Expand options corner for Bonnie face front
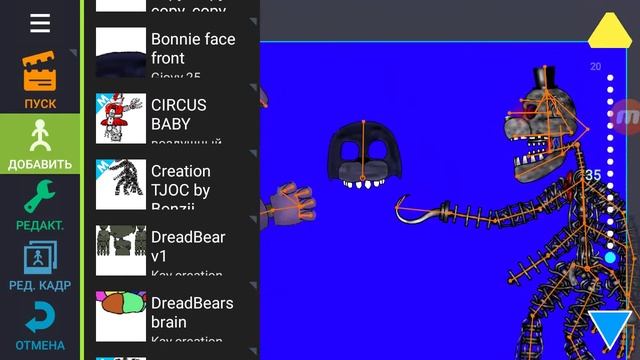 pos(254,21)
